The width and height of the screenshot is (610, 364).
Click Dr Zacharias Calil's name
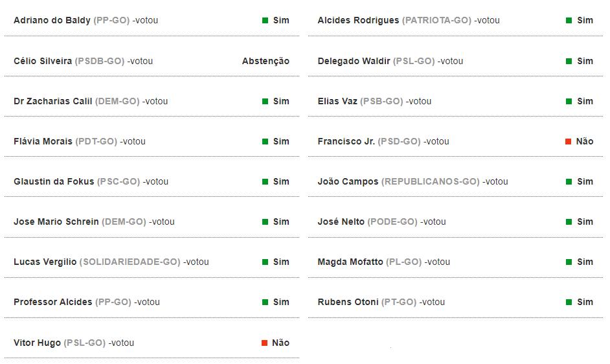pyautogui.click(x=52, y=101)
